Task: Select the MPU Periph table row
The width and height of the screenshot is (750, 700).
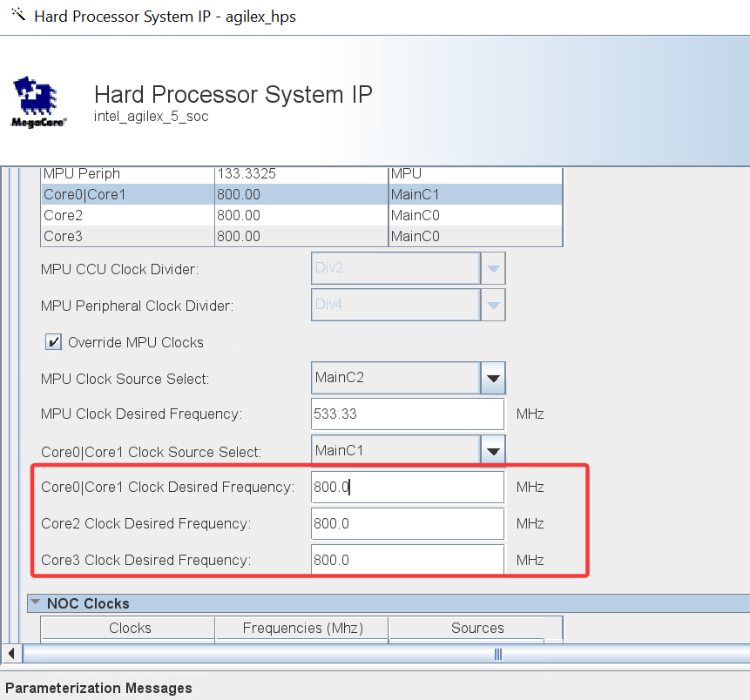Action: pos(301,174)
